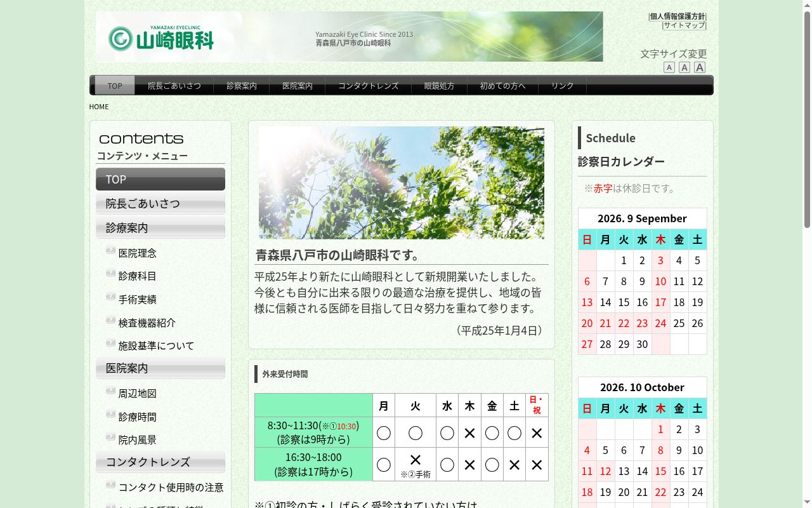
Task: Choose the largest font size A icon
Action: pyautogui.click(x=700, y=67)
